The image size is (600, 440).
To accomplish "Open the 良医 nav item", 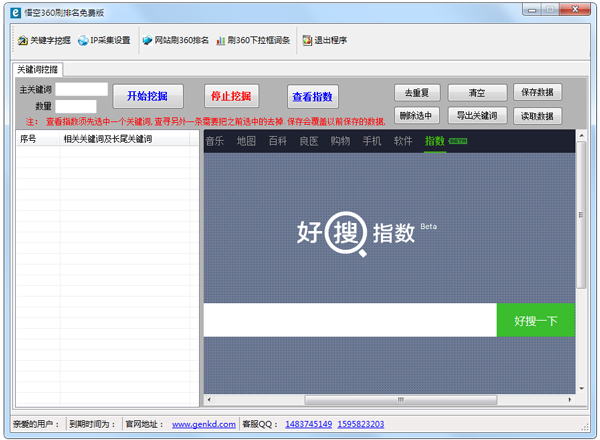I will (x=309, y=141).
